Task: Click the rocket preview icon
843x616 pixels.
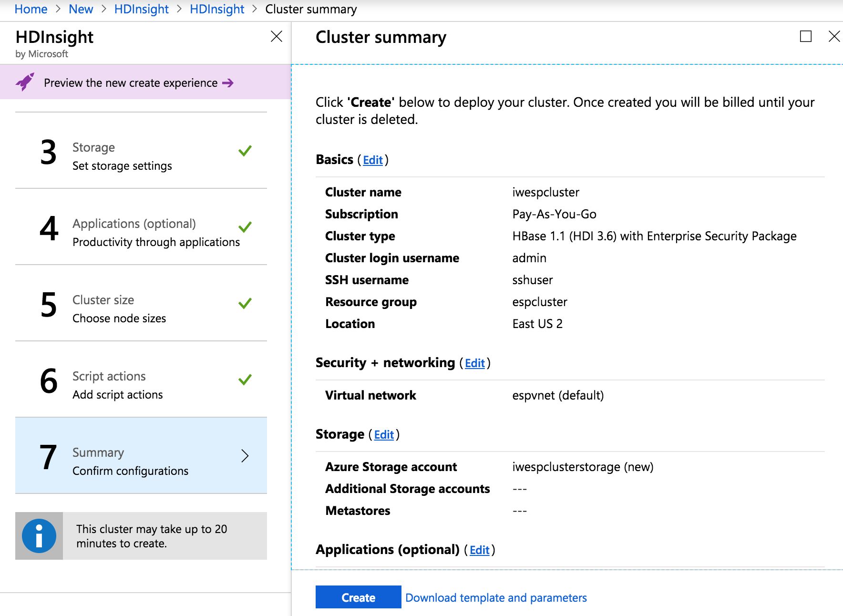Action: pyautogui.click(x=25, y=82)
